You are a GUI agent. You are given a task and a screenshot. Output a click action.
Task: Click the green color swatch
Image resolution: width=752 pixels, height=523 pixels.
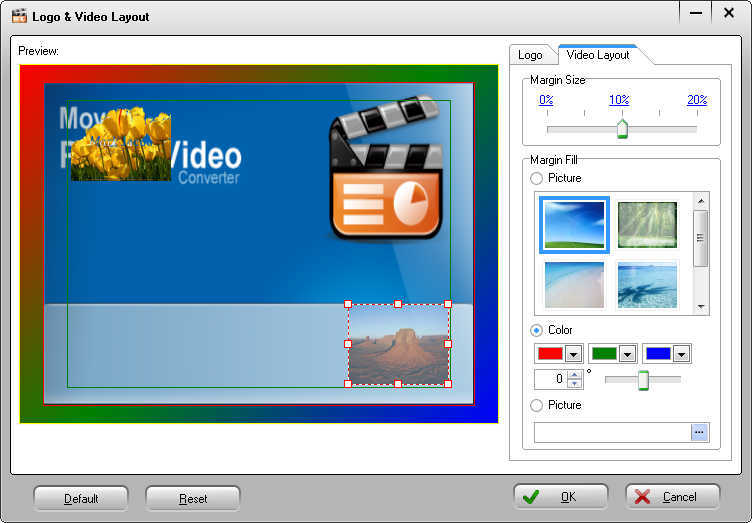[604, 354]
